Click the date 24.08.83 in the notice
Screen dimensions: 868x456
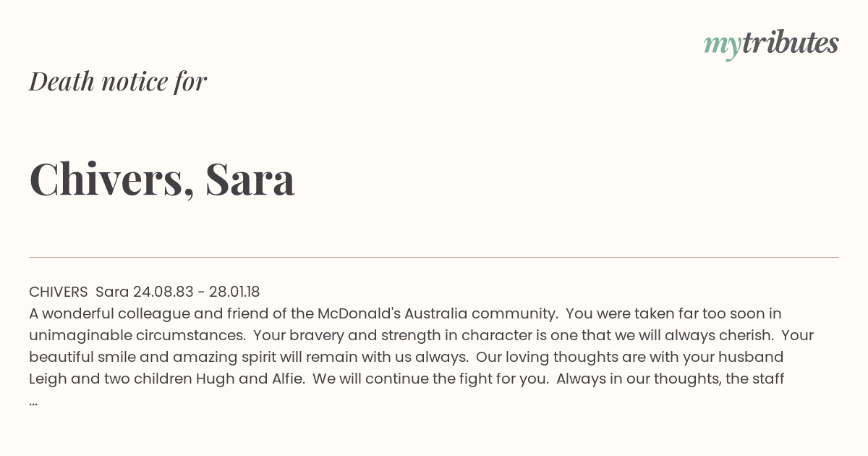[163, 292]
